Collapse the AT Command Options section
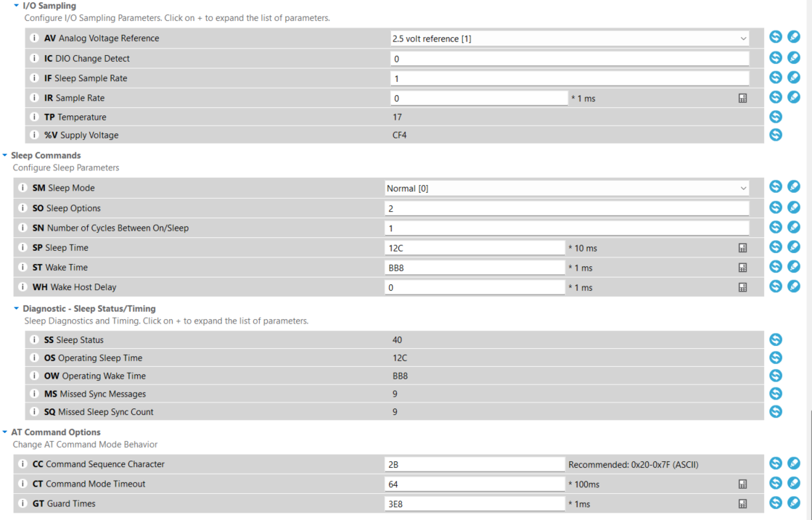812x520 pixels. tap(5, 432)
